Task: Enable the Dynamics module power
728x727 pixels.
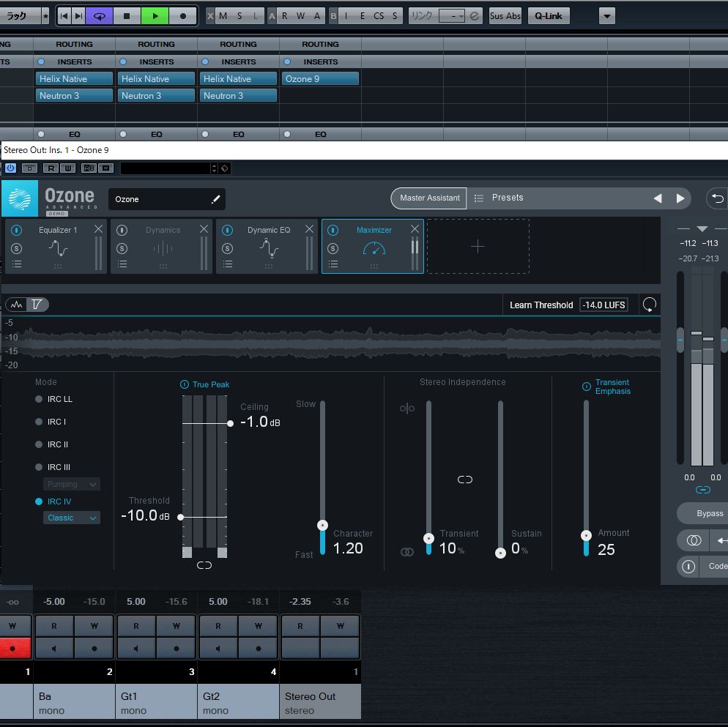Action: click(x=122, y=230)
